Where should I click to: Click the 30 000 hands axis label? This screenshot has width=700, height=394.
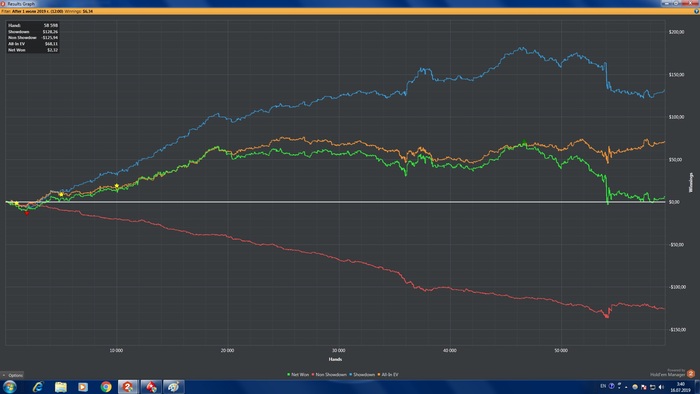pyautogui.click(x=338, y=351)
